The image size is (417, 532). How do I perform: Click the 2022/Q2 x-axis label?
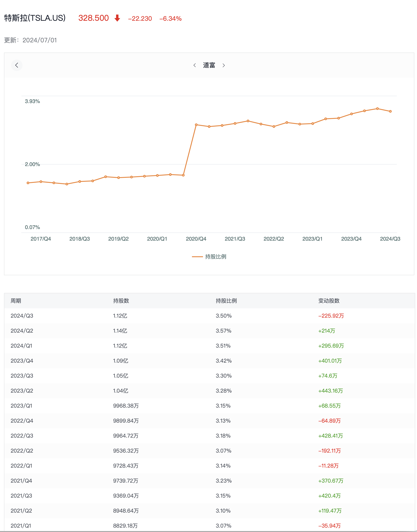(274, 239)
